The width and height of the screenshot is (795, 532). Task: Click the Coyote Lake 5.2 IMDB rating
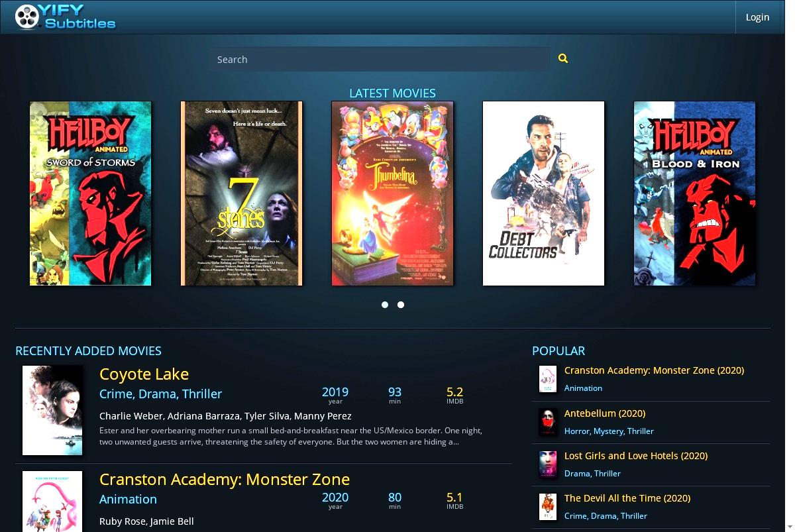455,392
